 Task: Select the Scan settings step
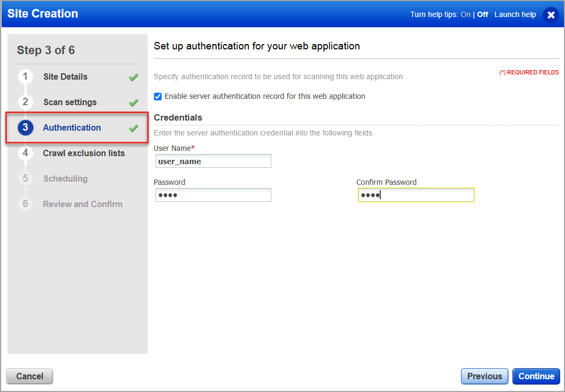click(70, 102)
